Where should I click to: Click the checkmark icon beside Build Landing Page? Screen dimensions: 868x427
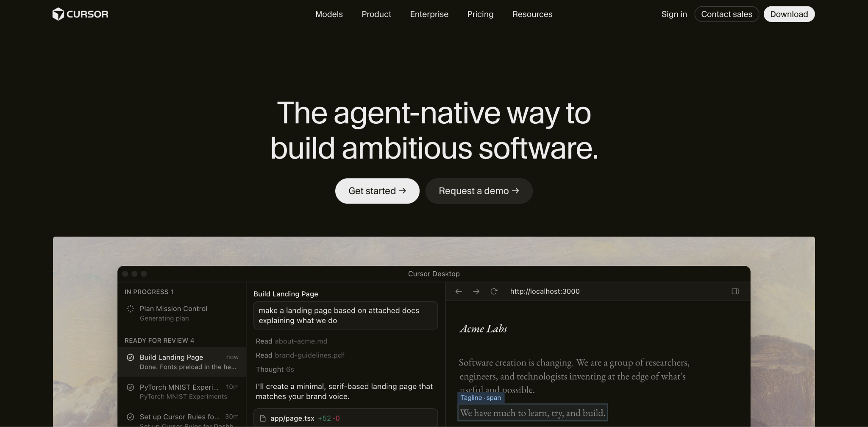coord(131,357)
